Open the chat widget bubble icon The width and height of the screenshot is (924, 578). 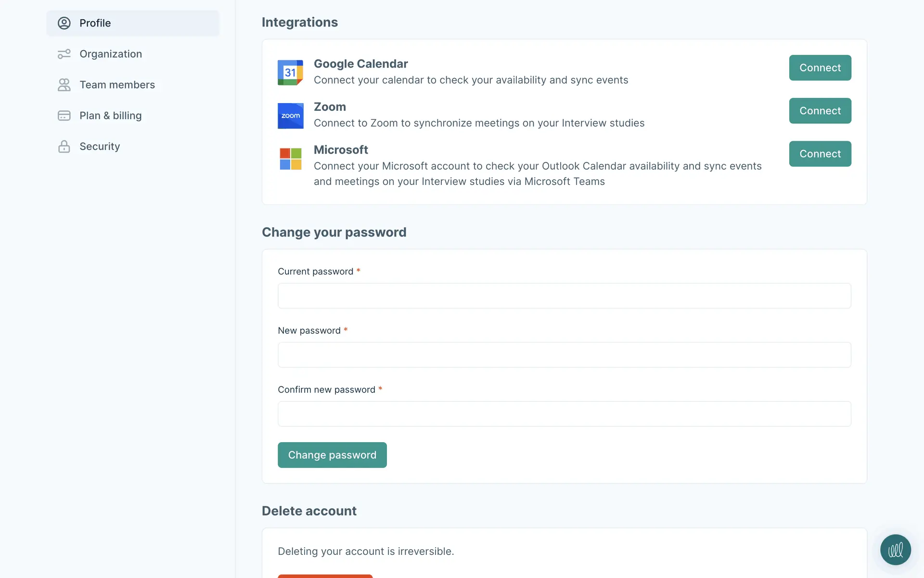[x=895, y=550]
